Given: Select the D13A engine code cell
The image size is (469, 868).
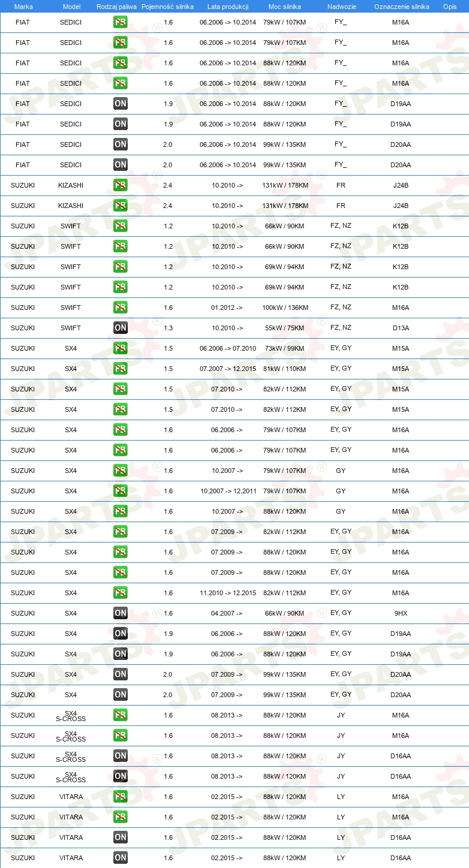Looking at the screenshot, I should [401, 328].
